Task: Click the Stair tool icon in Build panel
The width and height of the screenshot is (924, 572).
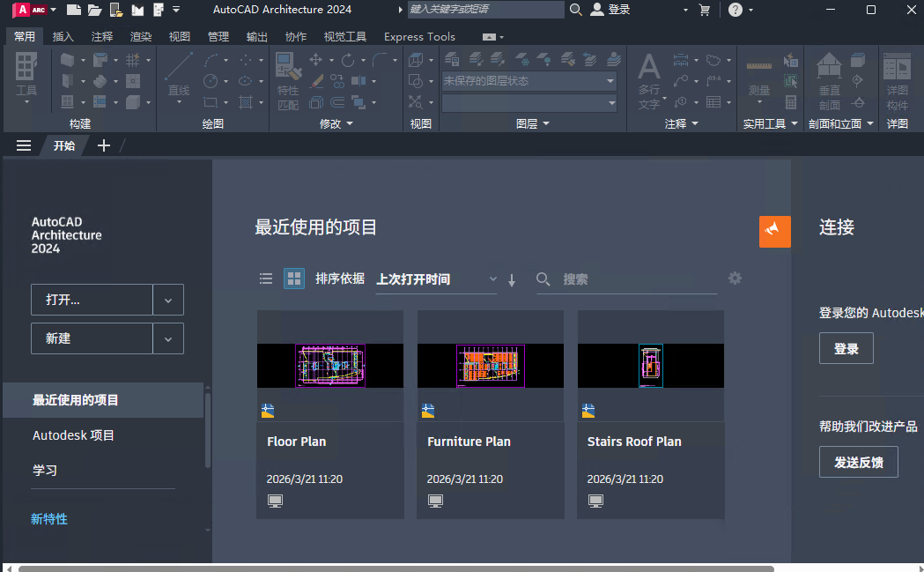Action: click(100, 81)
